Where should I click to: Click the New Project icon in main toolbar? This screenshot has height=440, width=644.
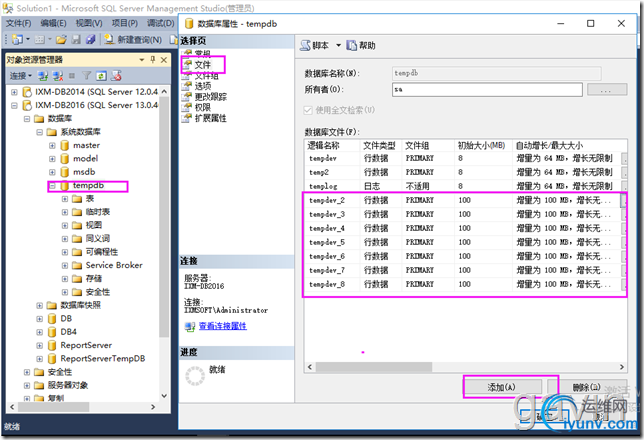(17, 39)
